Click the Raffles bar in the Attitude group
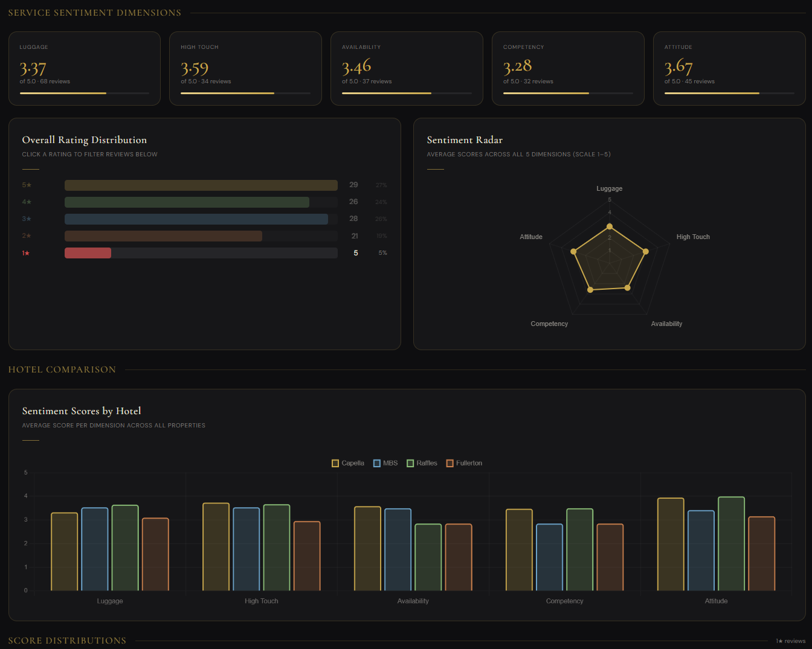 pos(730,543)
